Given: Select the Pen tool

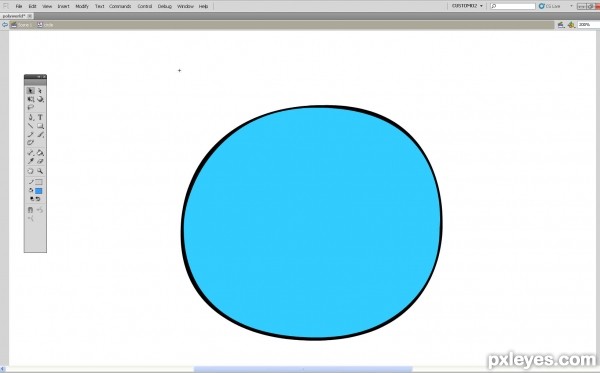Looking at the screenshot, I should click(31, 117).
